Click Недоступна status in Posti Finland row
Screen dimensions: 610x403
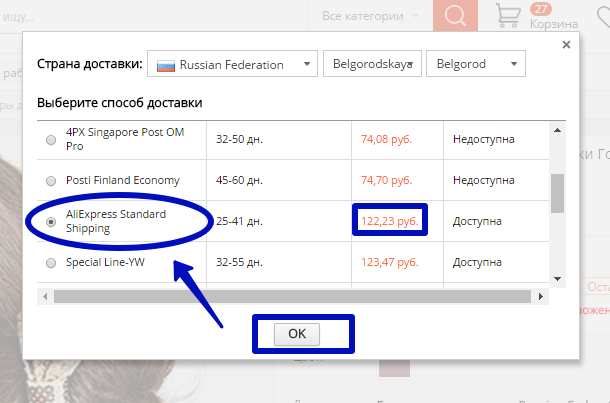(484, 180)
